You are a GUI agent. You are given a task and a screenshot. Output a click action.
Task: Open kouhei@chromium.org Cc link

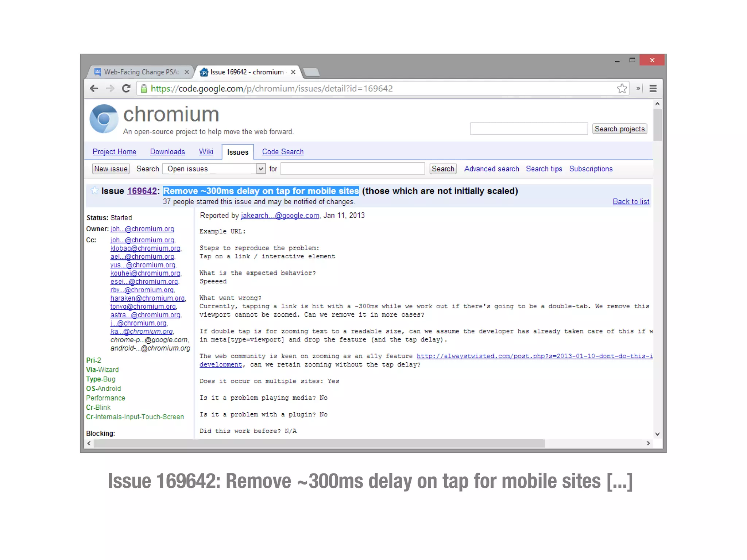point(146,273)
